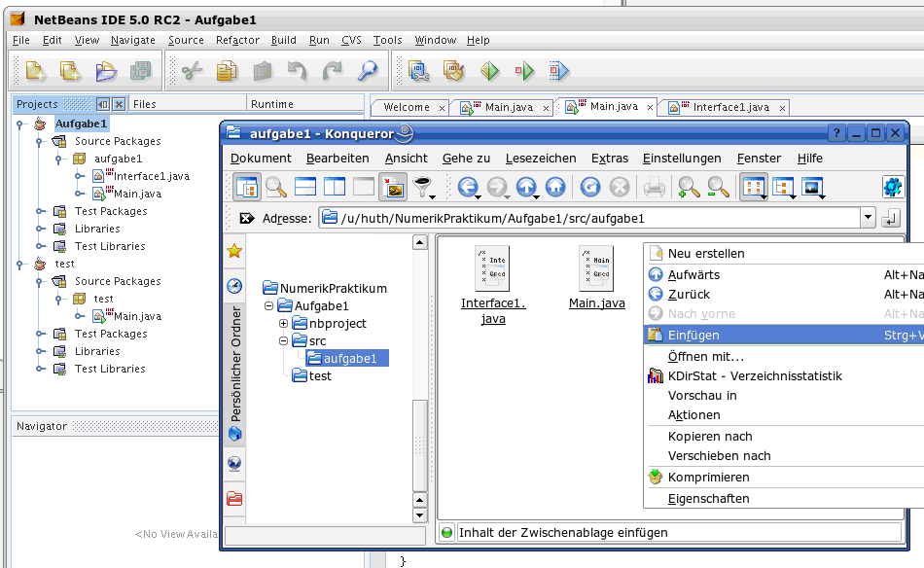Click the Build Main Project icon
The image size is (924, 568).
tap(419, 71)
